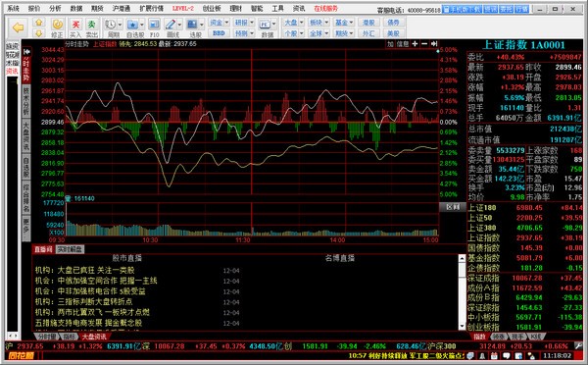Viewport: 588px width, 365px height.
Task: Click the BBD button
Action: [x=219, y=33]
